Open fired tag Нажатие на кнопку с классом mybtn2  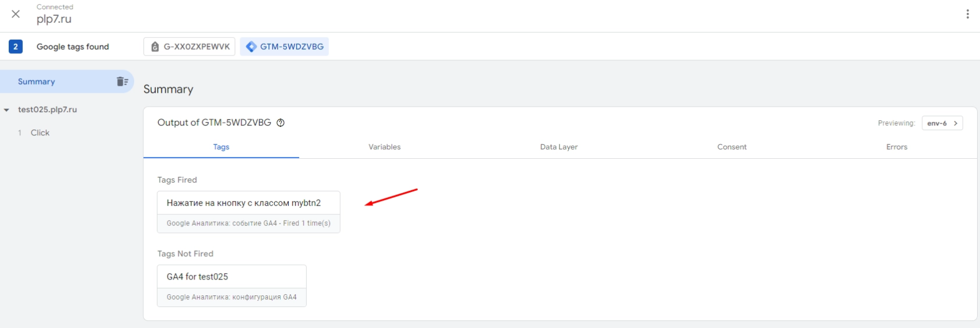[x=249, y=212]
